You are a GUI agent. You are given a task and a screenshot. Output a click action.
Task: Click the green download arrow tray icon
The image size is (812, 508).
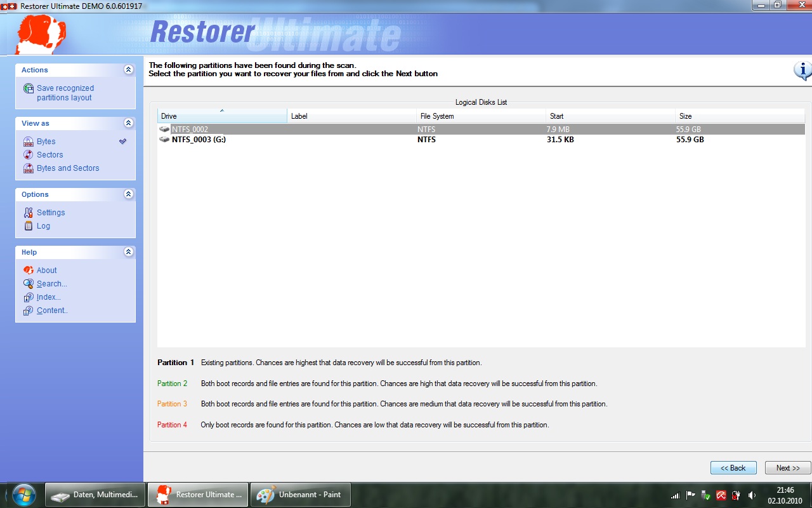click(705, 495)
